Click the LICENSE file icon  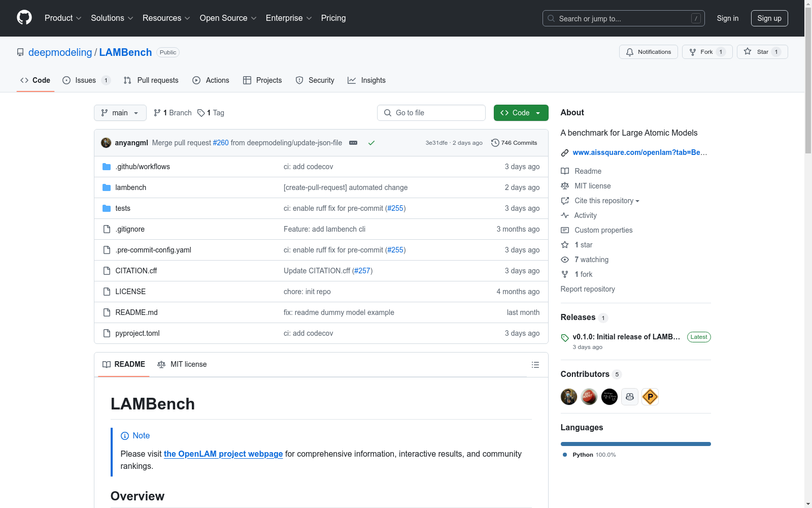pos(107,292)
